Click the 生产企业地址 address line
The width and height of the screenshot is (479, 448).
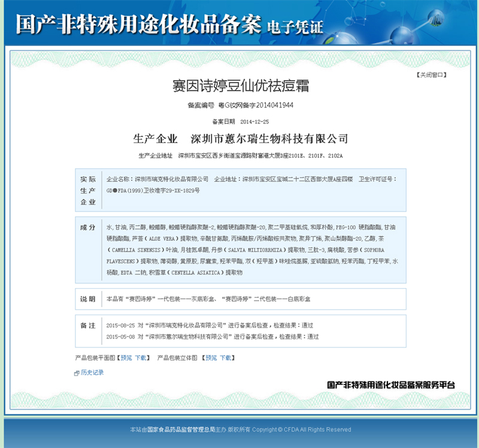point(241,156)
